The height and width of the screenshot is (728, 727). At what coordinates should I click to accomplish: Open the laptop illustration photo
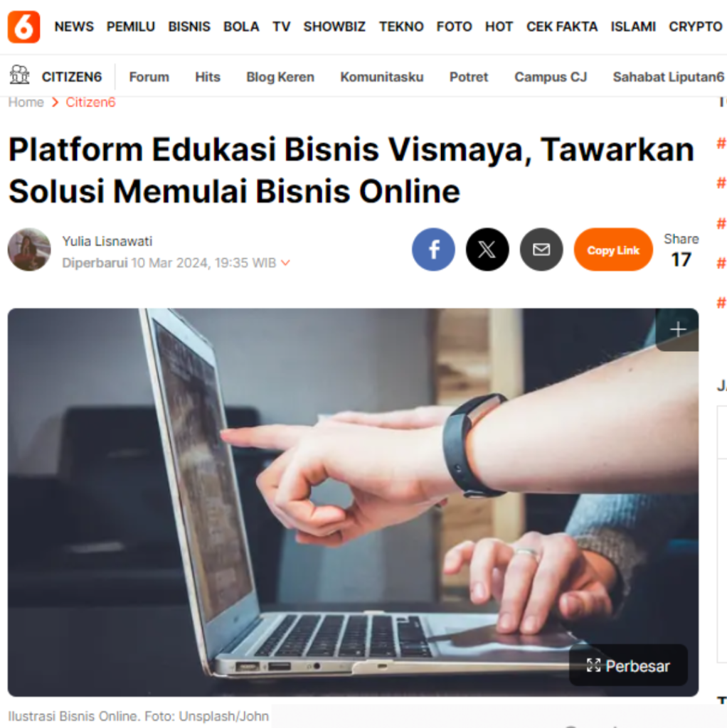click(353, 503)
